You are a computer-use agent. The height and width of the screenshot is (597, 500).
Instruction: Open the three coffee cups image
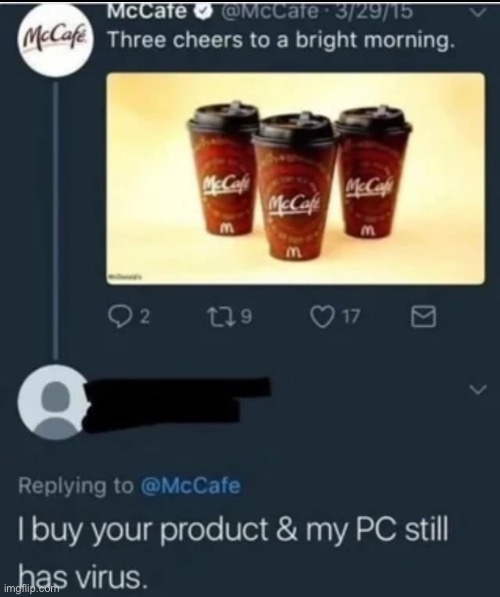click(x=296, y=179)
